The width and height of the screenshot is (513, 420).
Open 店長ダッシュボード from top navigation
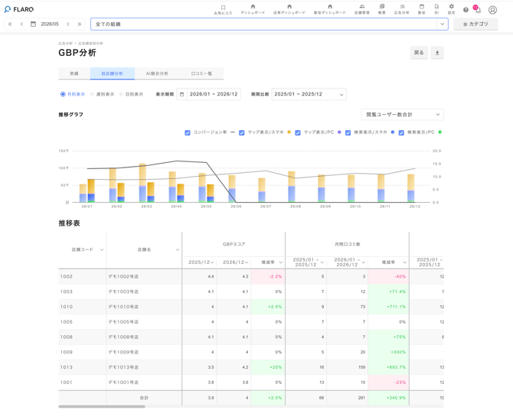(x=289, y=9)
